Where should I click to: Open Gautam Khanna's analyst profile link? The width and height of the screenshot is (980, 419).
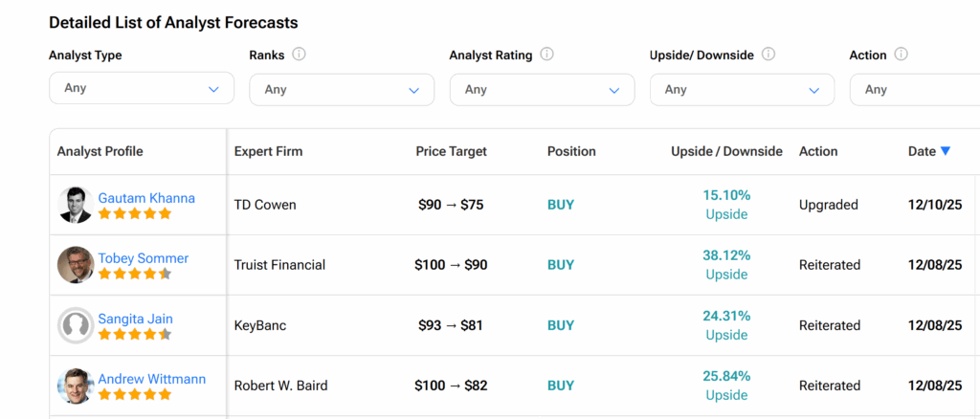146,198
